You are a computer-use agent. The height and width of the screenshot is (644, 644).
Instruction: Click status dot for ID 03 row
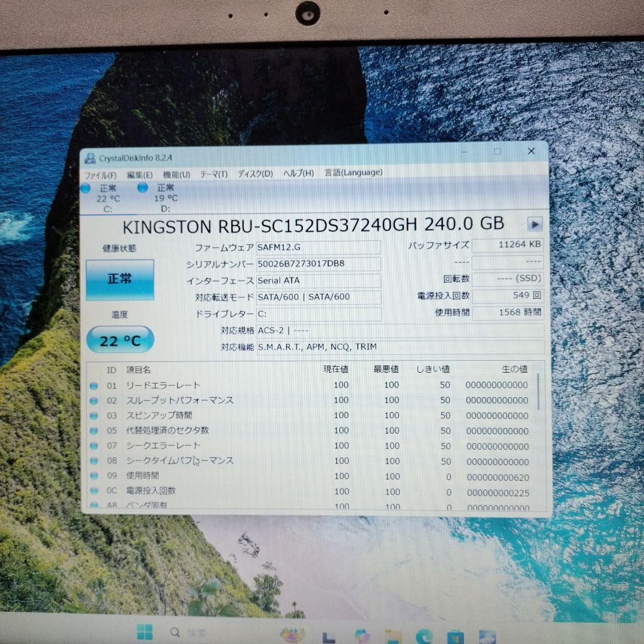tap(94, 416)
